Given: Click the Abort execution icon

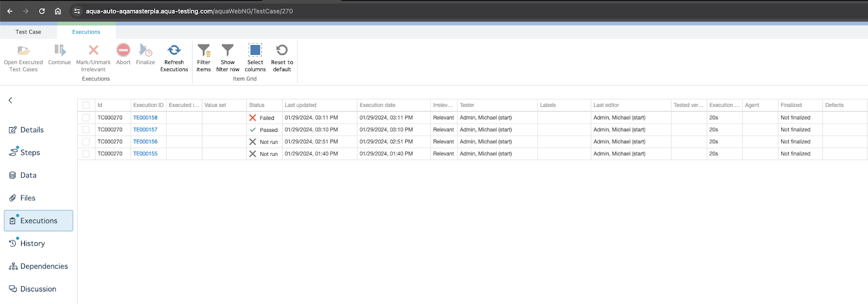Looking at the screenshot, I should click(123, 50).
